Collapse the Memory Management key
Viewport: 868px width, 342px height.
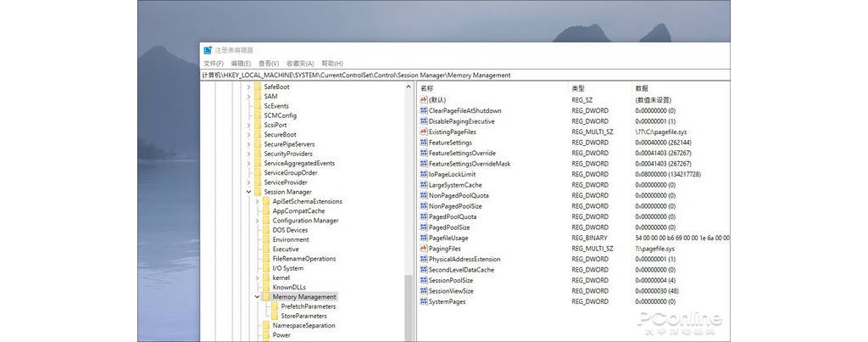click(x=258, y=297)
